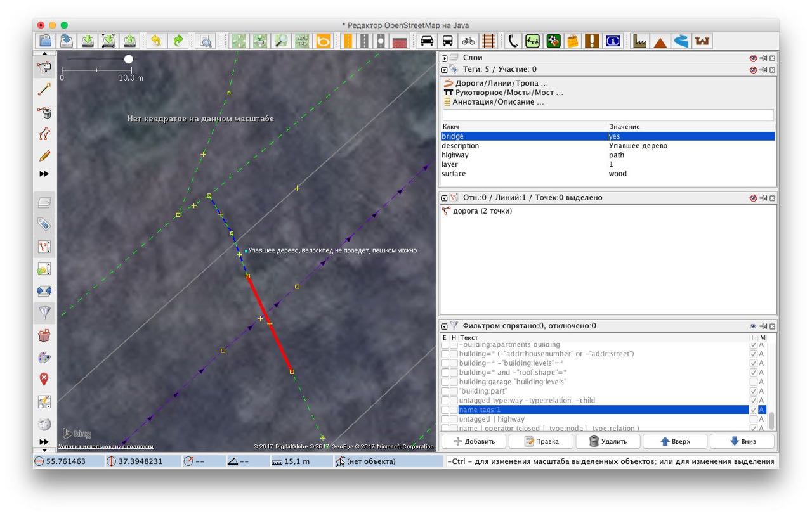Collapse the Теги tags panel
Screen dimensions: 812x516
point(444,69)
